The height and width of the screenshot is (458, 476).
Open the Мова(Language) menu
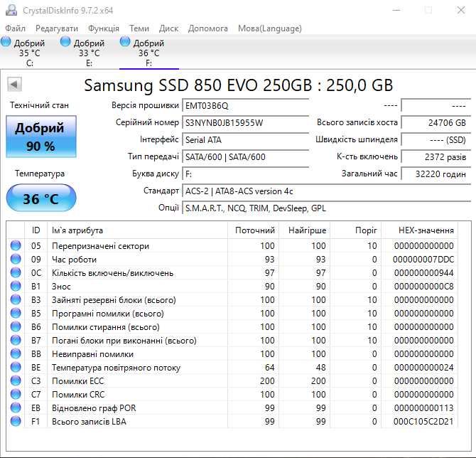click(x=270, y=28)
